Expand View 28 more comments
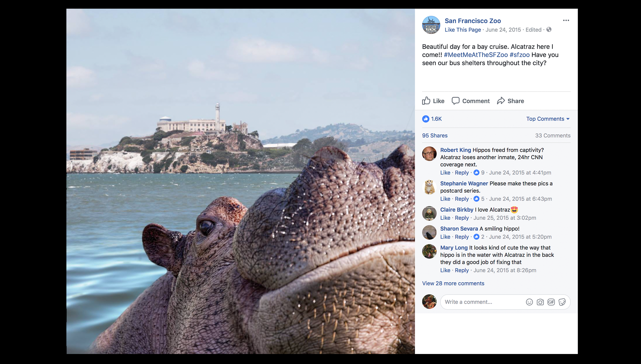 tap(453, 283)
